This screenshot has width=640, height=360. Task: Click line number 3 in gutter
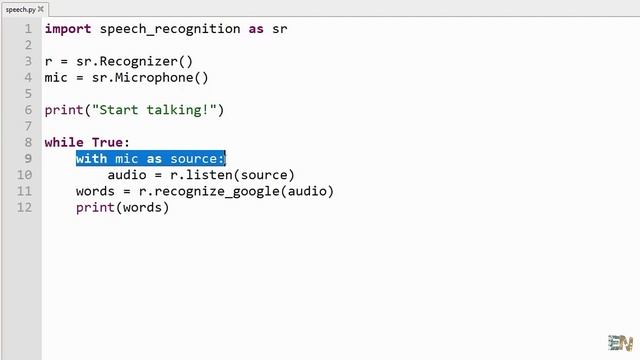coord(28,62)
